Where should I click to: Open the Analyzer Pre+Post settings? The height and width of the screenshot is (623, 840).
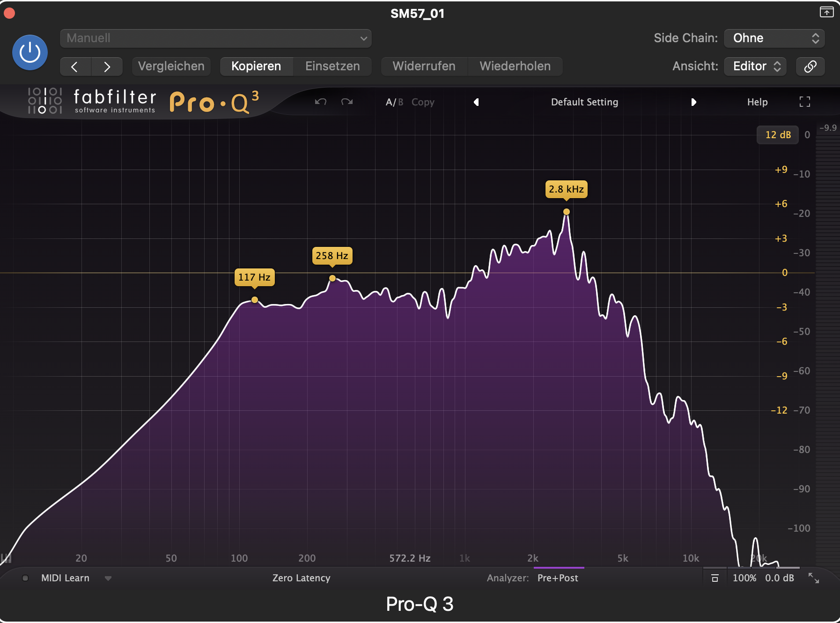[558, 578]
